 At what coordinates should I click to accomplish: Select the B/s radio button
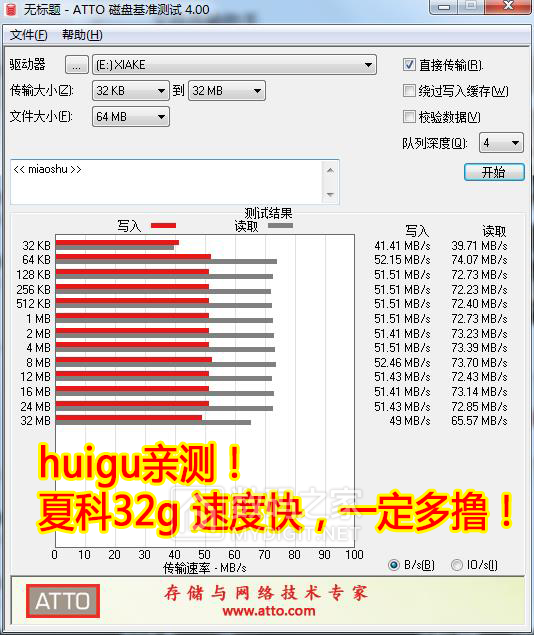[x=394, y=565]
